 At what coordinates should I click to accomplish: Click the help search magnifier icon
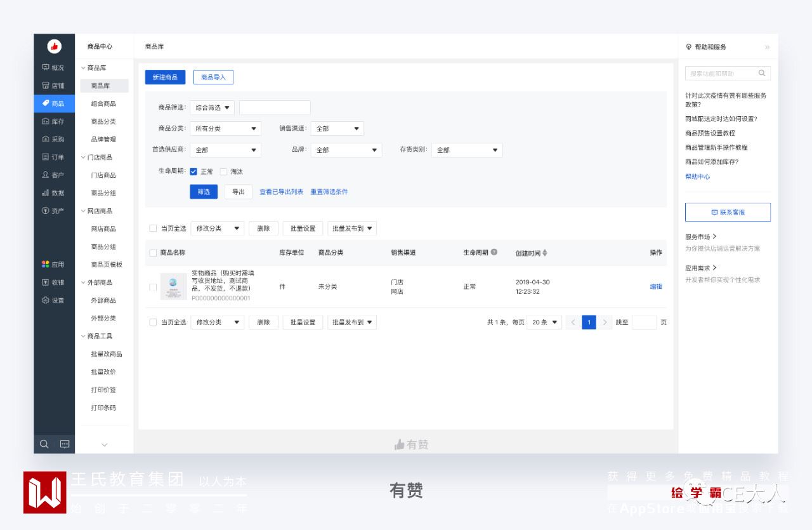(x=762, y=73)
